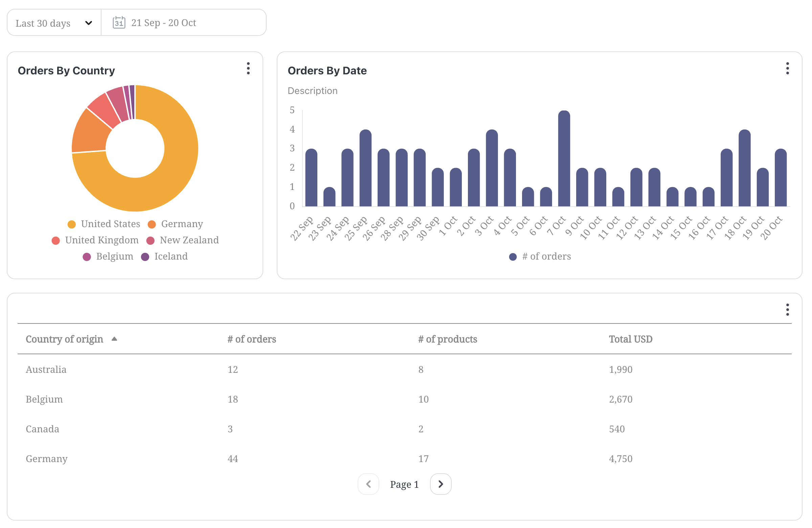
Task: Go to previous table page
Action: coord(368,484)
